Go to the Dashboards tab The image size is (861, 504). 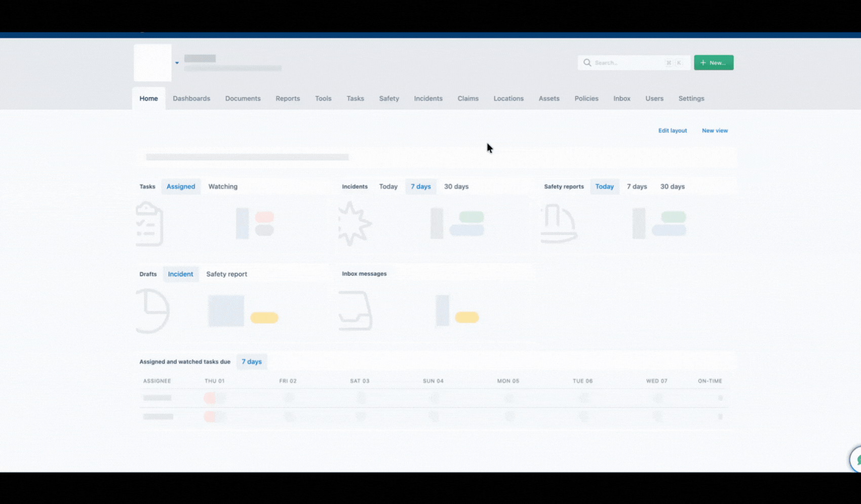(x=191, y=98)
